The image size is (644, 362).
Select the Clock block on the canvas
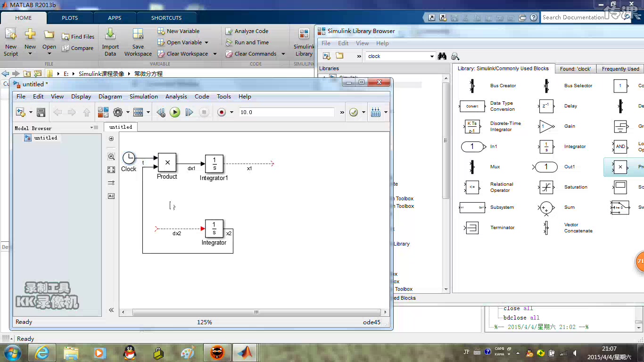tap(129, 158)
